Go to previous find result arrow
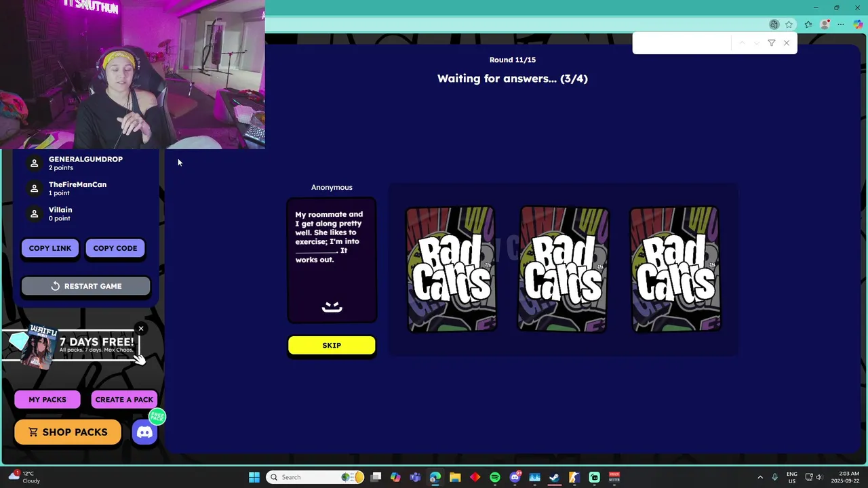The height and width of the screenshot is (488, 868). 742,43
